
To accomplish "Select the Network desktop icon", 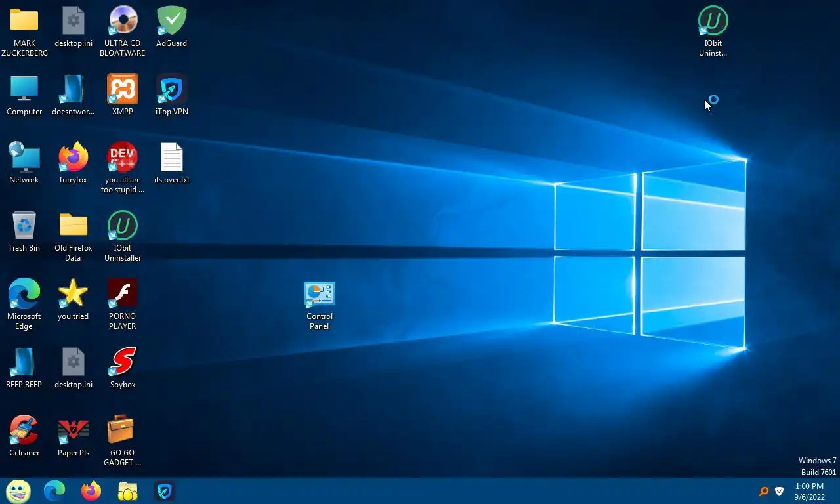I will pyautogui.click(x=24, y=157).
